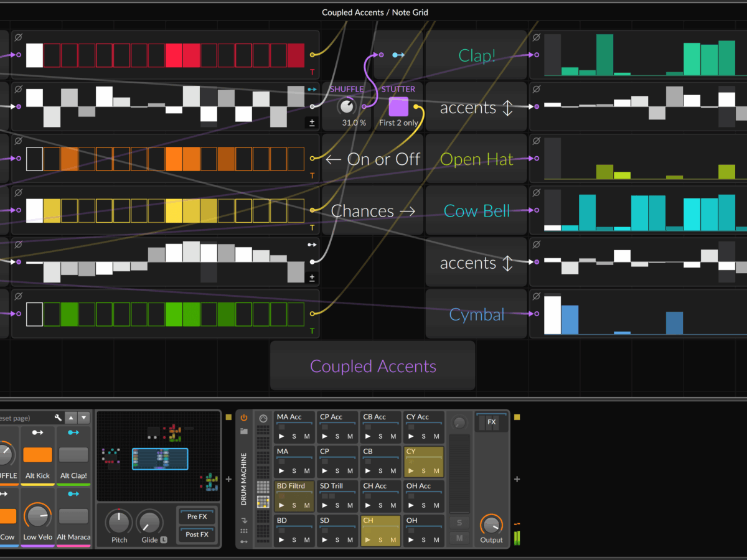Click the phase symbol on the red step row
747x560 pixels.
(18, 37)
